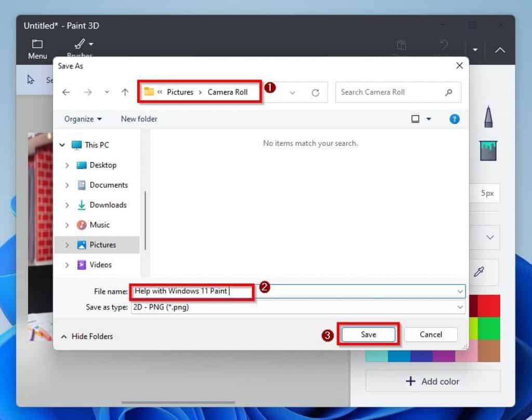The height and width of the screenshot is (420, 532).
Task: Select This PC in navigation pane
Action: [97, 145]
